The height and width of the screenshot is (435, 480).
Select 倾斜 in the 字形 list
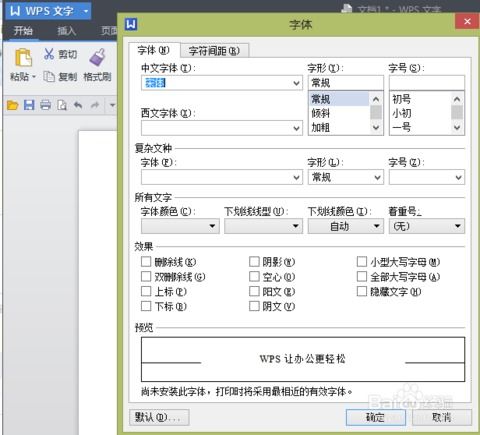339,113
